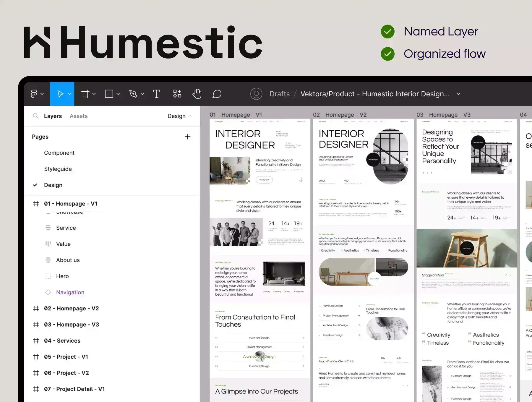Select the Styleguide page

(58, 169)
